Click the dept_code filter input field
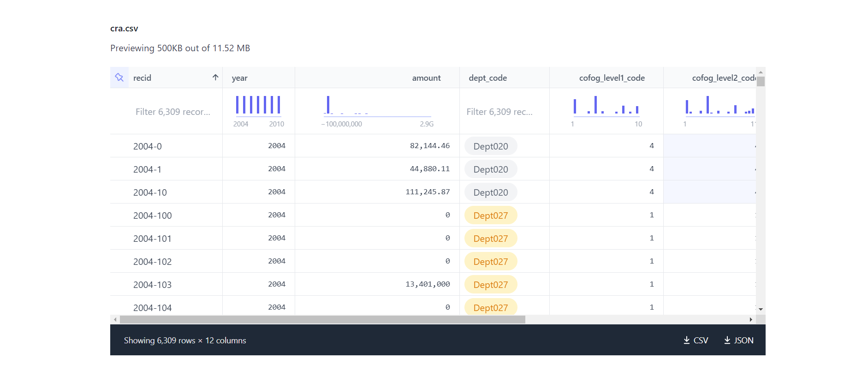This screenshot has height=389, width=868. click(x=499, y=112)
